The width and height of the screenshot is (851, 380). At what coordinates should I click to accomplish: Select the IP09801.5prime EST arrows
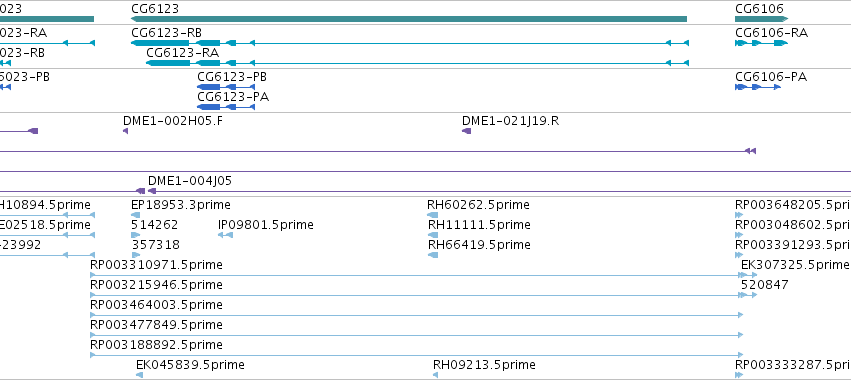pos(225,235)
